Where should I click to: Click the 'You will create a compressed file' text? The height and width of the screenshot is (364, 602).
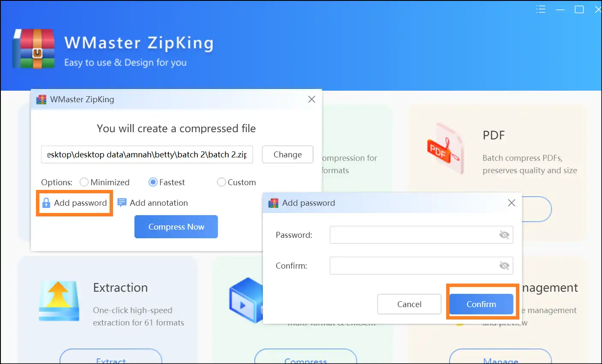coord(176,128)
